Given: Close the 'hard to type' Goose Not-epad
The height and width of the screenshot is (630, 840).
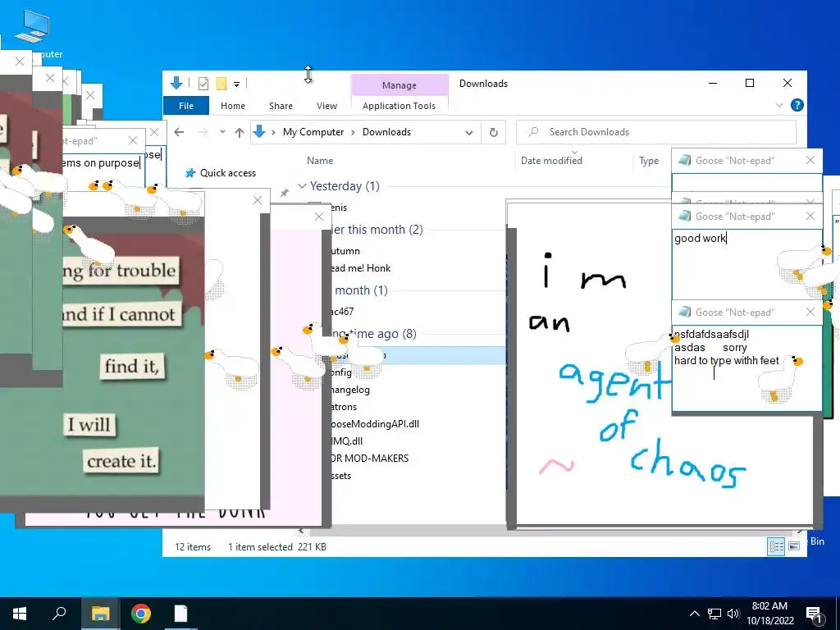Looking at the screenshot, I should pyautogui.click(x=810, y=312).
